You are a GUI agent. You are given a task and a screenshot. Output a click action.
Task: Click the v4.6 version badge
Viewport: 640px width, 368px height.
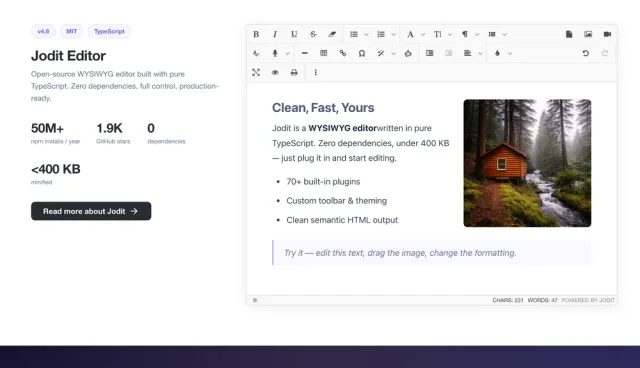[x=43, y=31]
